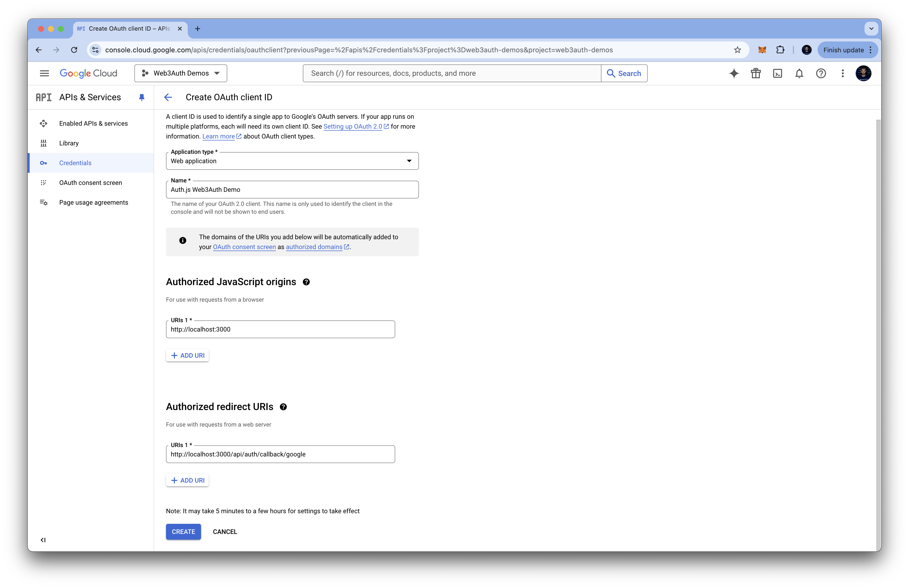Click the Search button

click(624, 73)
